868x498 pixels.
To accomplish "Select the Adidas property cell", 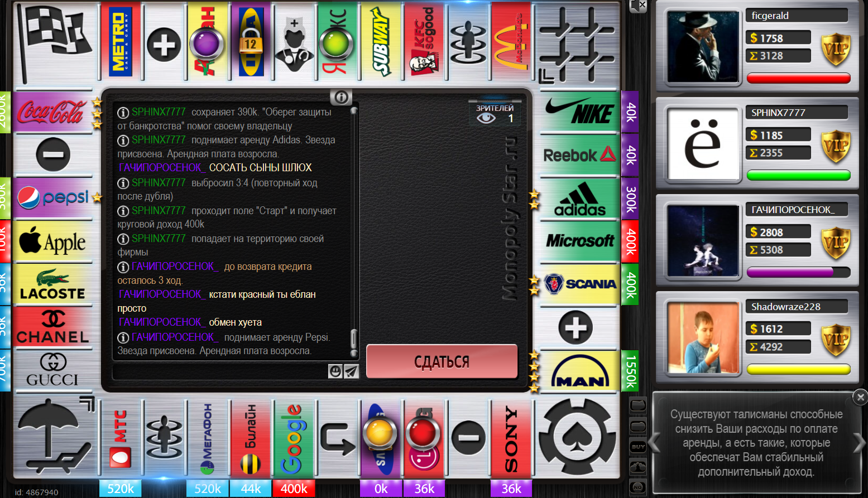I will [x=580, y=199].
